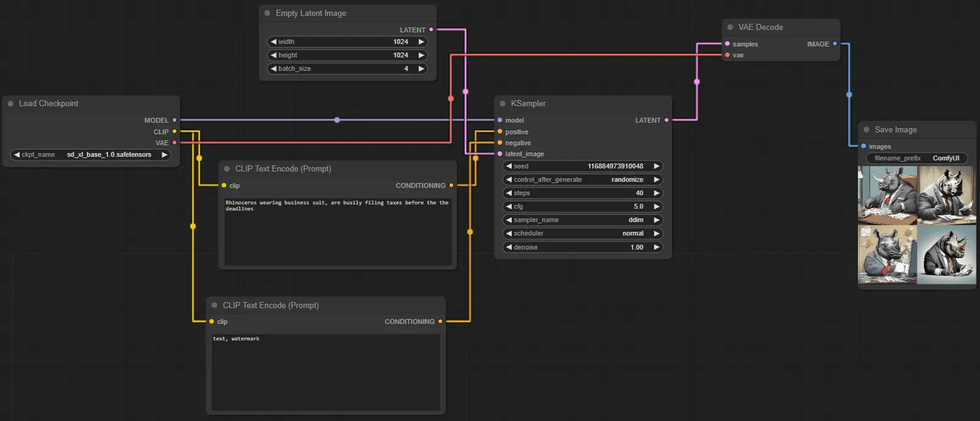
Task: Collapse the Empty Latent Image node
Action: tap(267, 13)
